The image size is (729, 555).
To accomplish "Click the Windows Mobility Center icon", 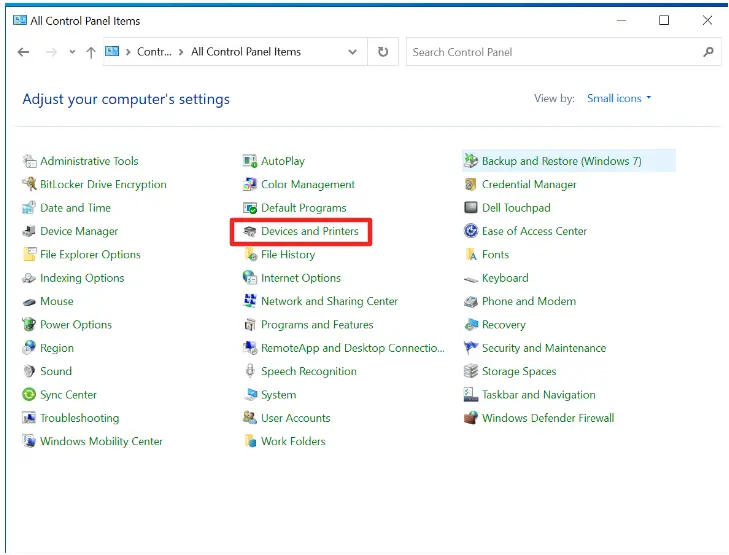I will point(29,441).
